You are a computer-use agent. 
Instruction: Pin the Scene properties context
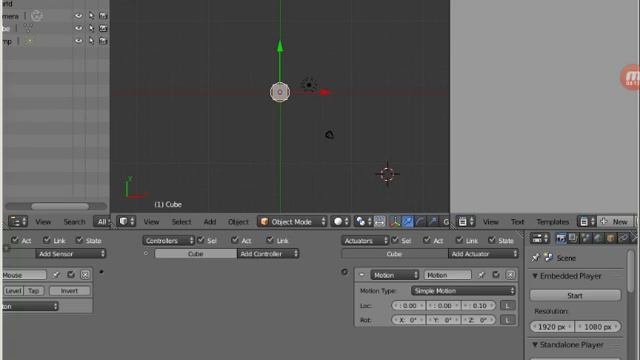pos(536,258)
